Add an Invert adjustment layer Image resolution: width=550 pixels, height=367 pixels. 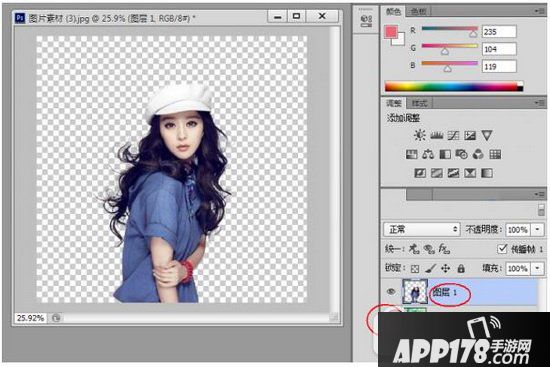pyautogui.click(x=420, y=173)
